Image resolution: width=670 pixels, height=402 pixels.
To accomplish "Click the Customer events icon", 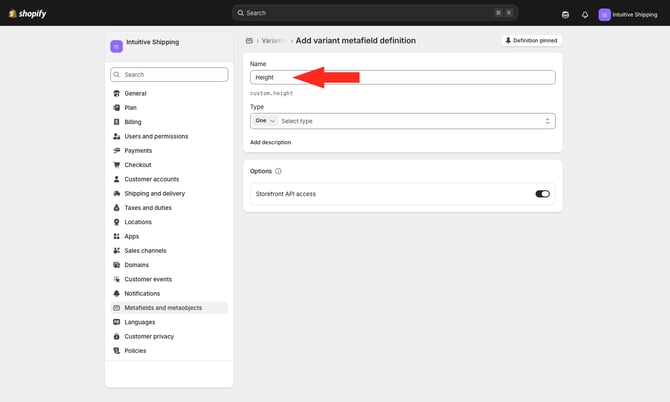I will [116, 279].
